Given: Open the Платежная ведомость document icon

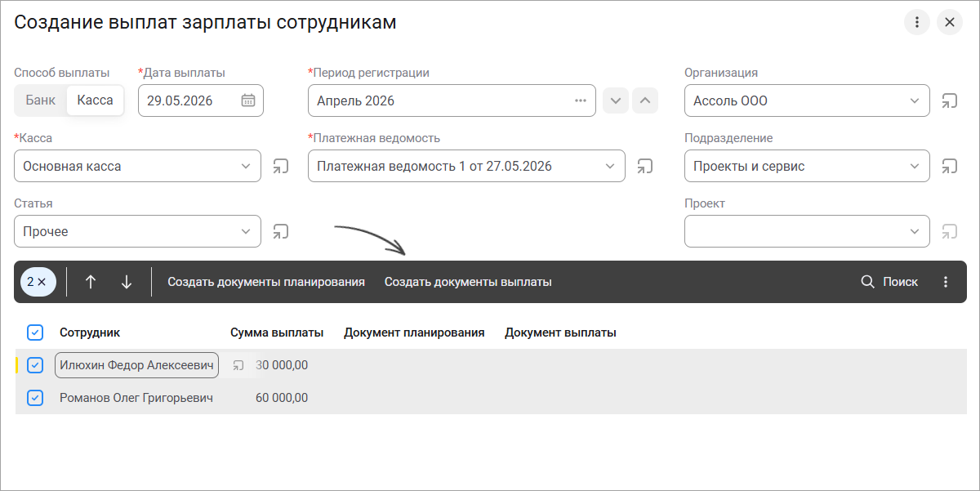Looking at the screenshot, I should [644, 166].
